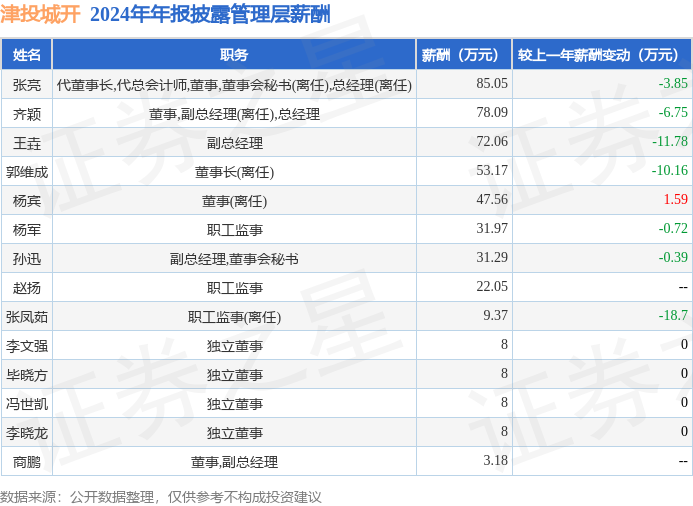The width and height of the screenshot is (693, 506).
Task: Click position cell 职工监事(离任)
Action: 234,317
